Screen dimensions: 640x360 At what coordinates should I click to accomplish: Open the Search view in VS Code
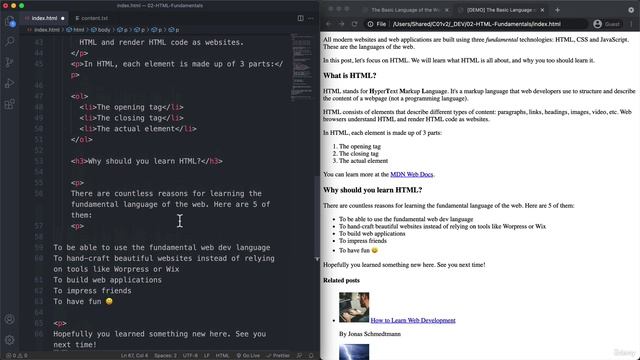10,41
